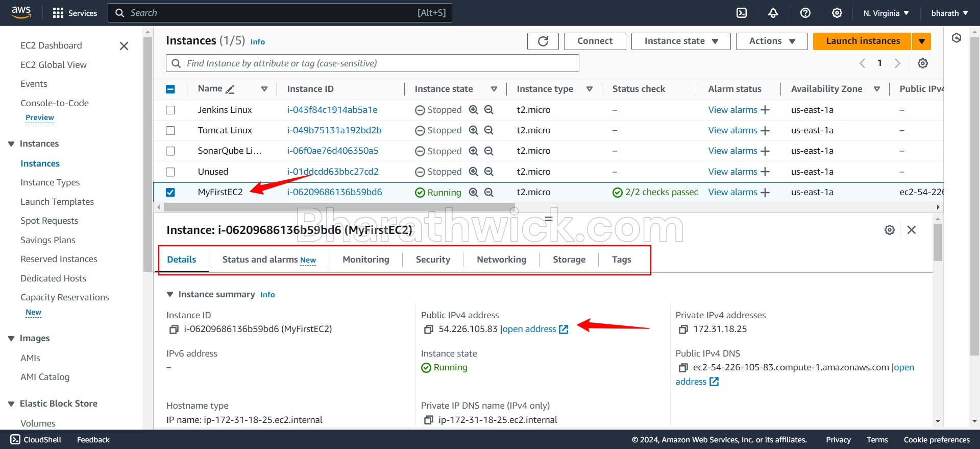
Task: Open Spot Requests in sidebar
Action: pyautogui.click(x=49, y=221)
